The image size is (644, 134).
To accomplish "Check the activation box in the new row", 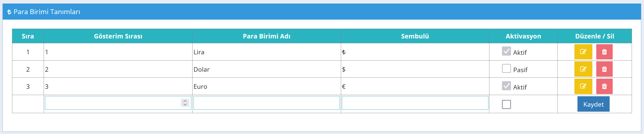I will 506,104.
